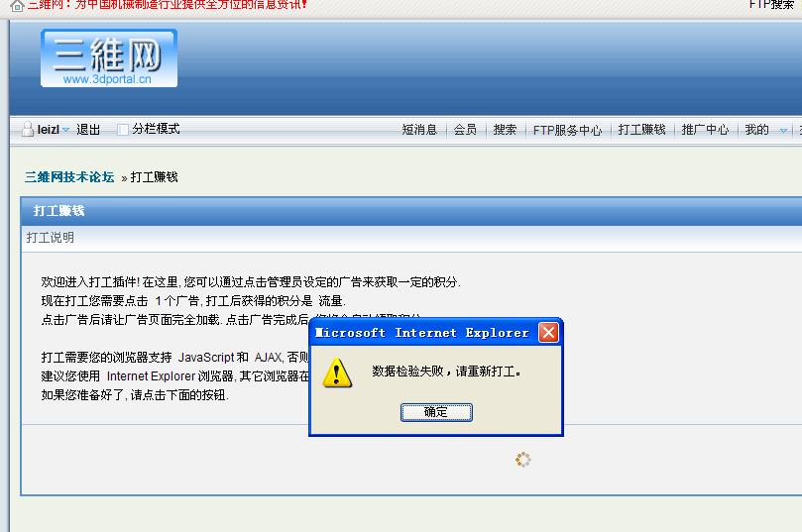Click the 打工说明 section header
This screenshot has height=532, width=802.
51,238
